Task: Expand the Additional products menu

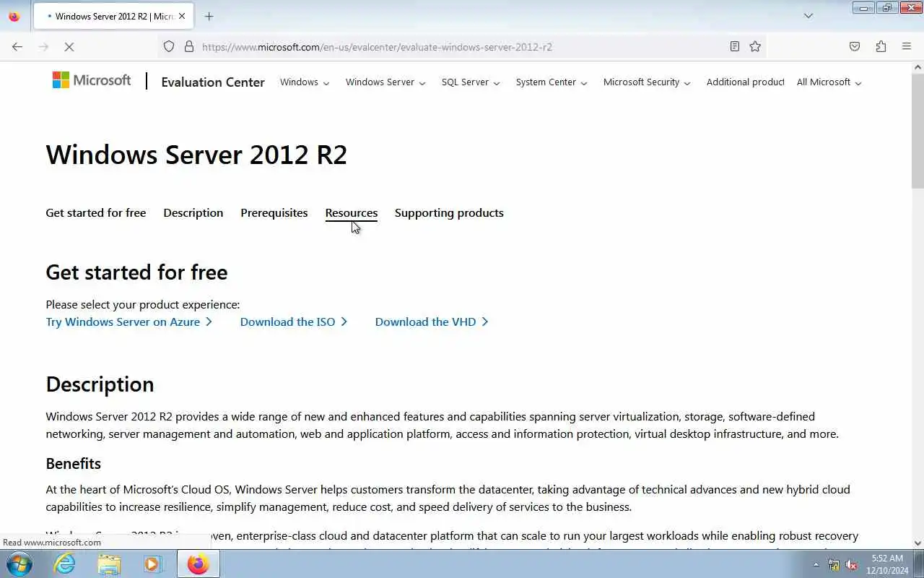Action: coord(745,82)
